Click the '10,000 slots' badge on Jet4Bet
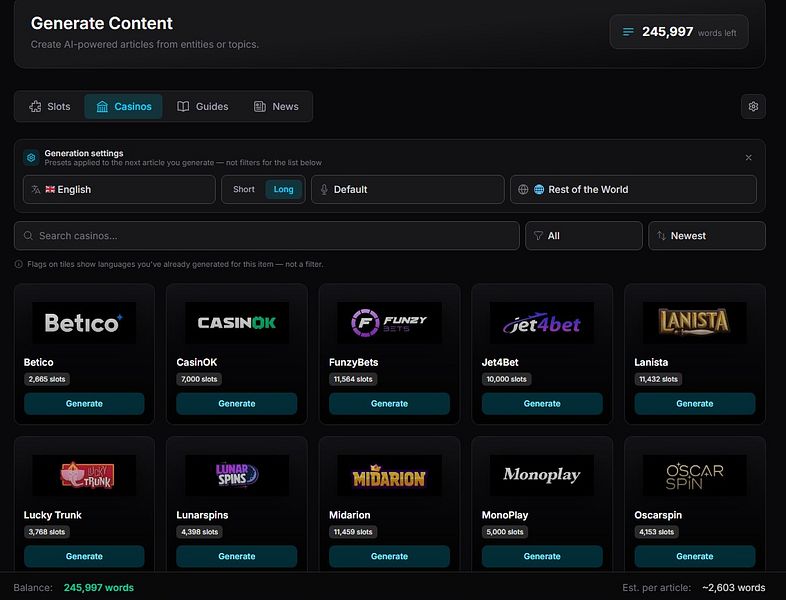The height and width of the screenshot is (600, 786). (x=506, y=379)
